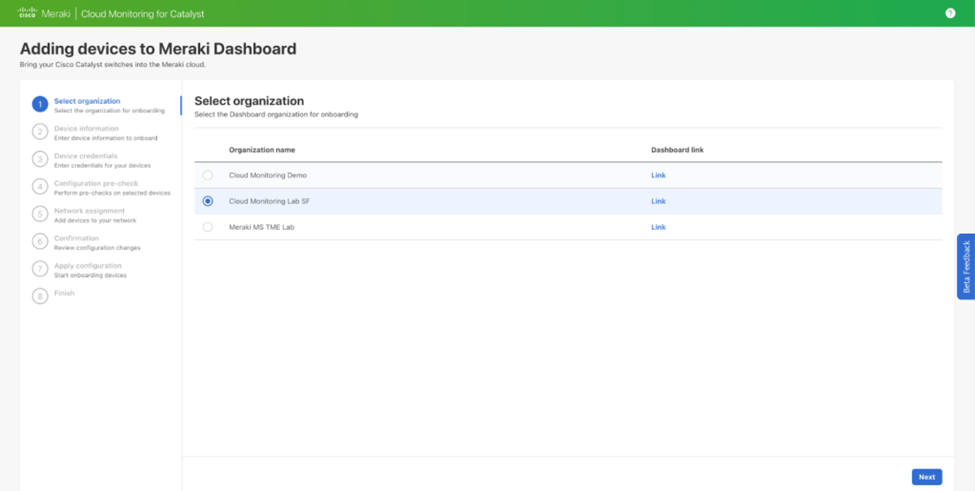This screenshot has width=975, height=491.
Task: Select step 8 circle icon
Action: tap(40, 296)
